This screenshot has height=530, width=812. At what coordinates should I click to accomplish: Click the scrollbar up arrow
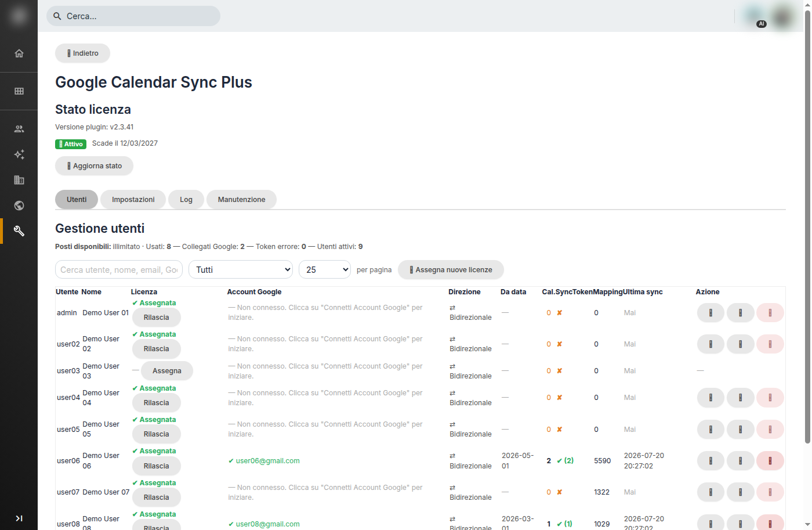[x=807, y=3]
